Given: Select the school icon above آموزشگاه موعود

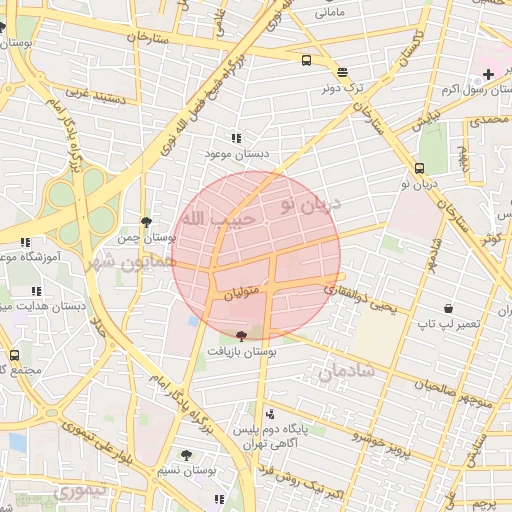Looking at the screenshot, I should (25, 242).
